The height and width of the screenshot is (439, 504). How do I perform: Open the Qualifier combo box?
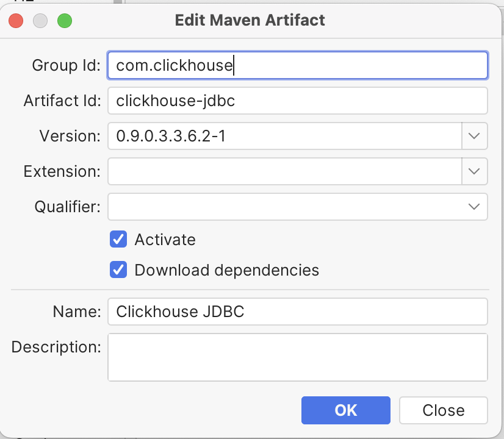297,207
